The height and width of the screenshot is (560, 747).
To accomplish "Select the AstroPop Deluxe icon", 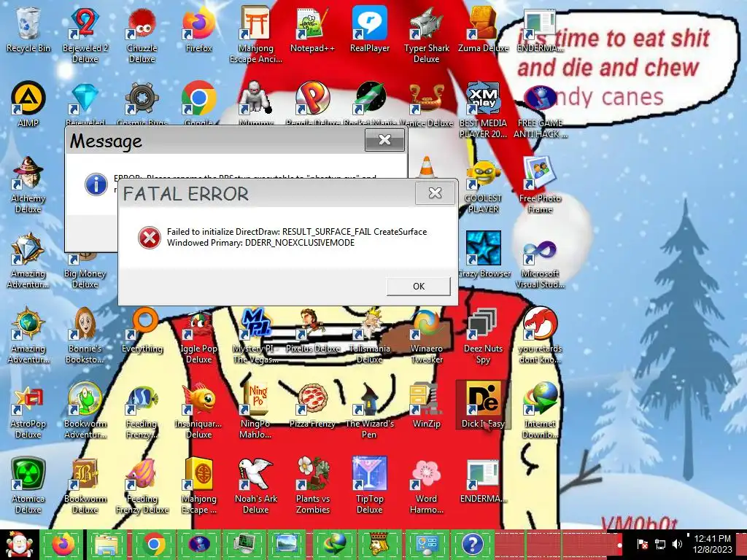I will point(28,411).
